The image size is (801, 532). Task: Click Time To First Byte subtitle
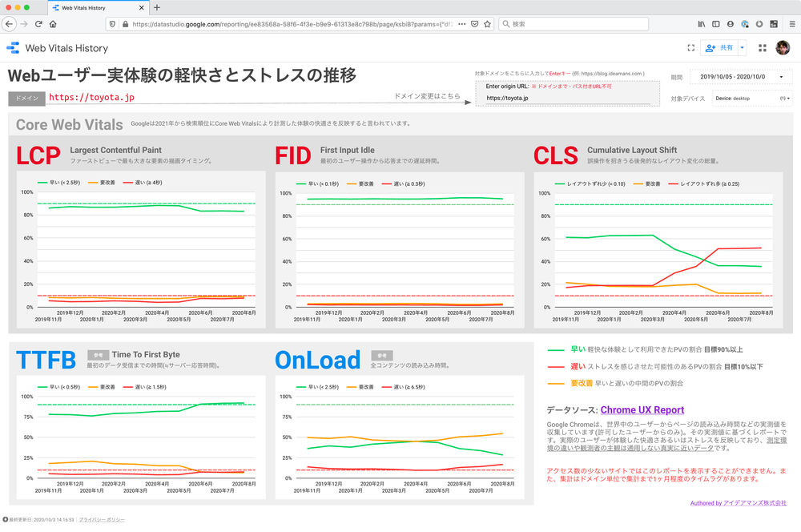coord(146,355)
